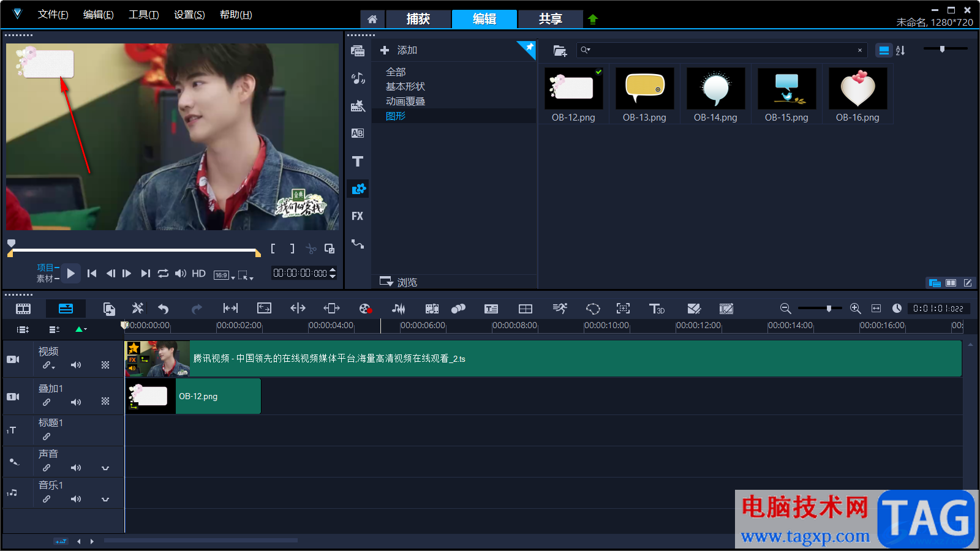Toggle HD preview mode

coord(199,274)
